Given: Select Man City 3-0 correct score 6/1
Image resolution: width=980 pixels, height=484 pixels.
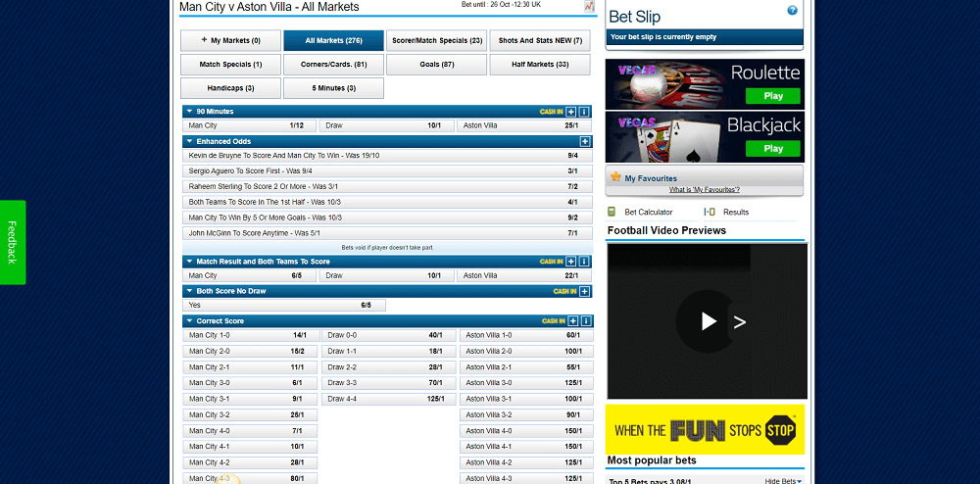Looking at the screenshot, I should [x=251, y=383].
